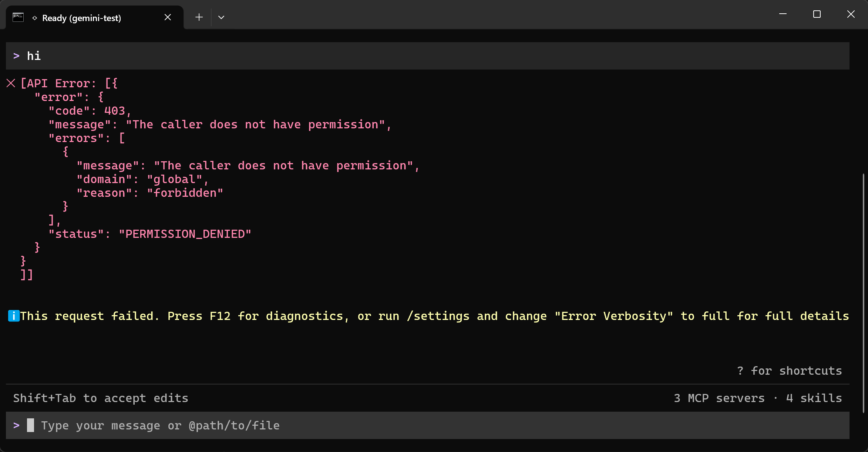Click the diamond icon beside Ready title
868x452 pixels.
34,18
